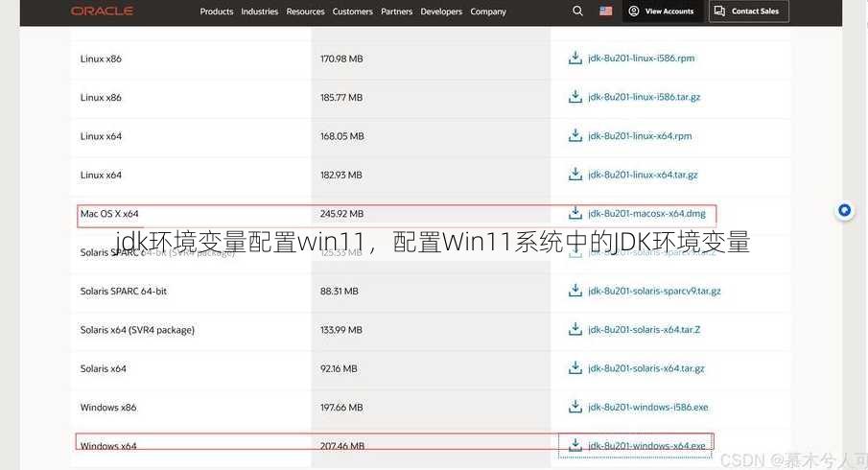The width and height of the screenshot is (868, 470).
Task: Select the 197.66 MB size cell
Action: pyautogui.click(x=341, y=408)
